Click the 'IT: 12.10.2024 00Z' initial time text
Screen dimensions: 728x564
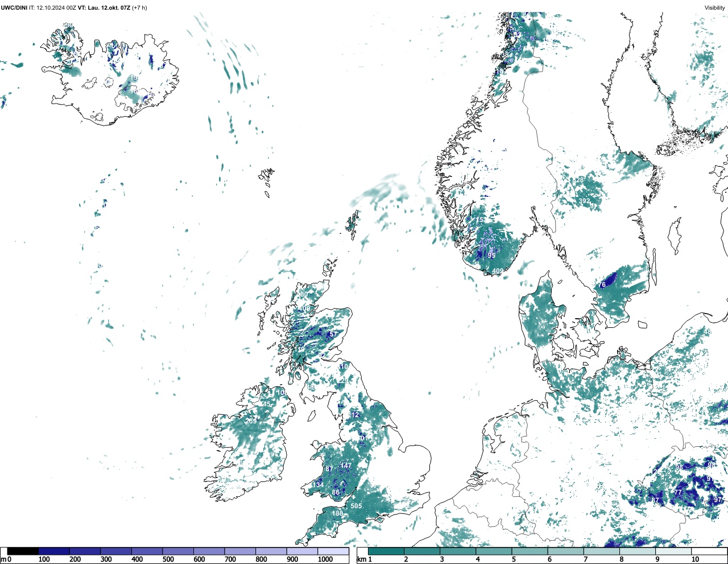(x=53, y=8)
